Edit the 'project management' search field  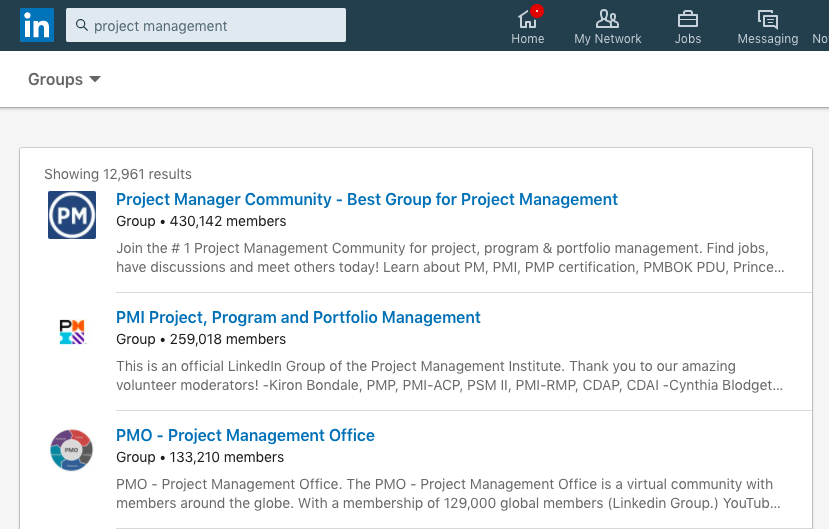click(206, 25)
